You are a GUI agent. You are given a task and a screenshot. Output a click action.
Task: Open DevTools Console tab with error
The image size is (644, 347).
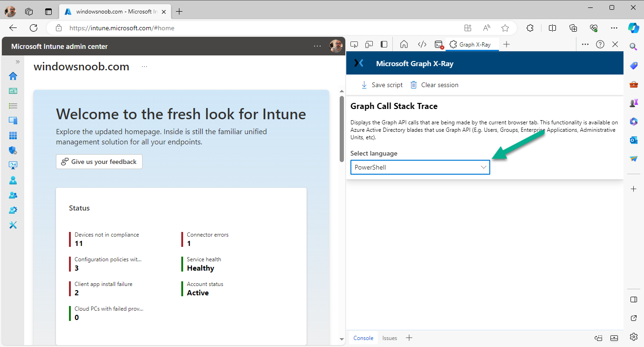coord(438,44)
